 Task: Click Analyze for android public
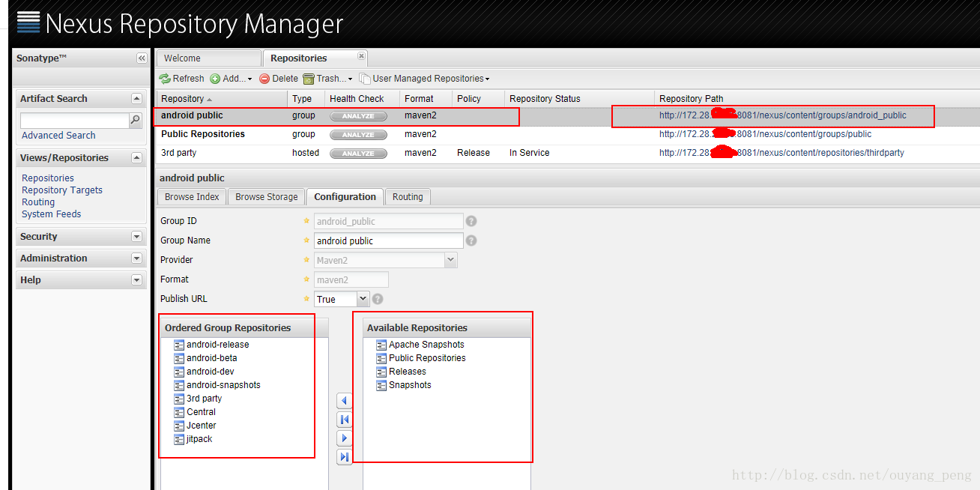358,116
